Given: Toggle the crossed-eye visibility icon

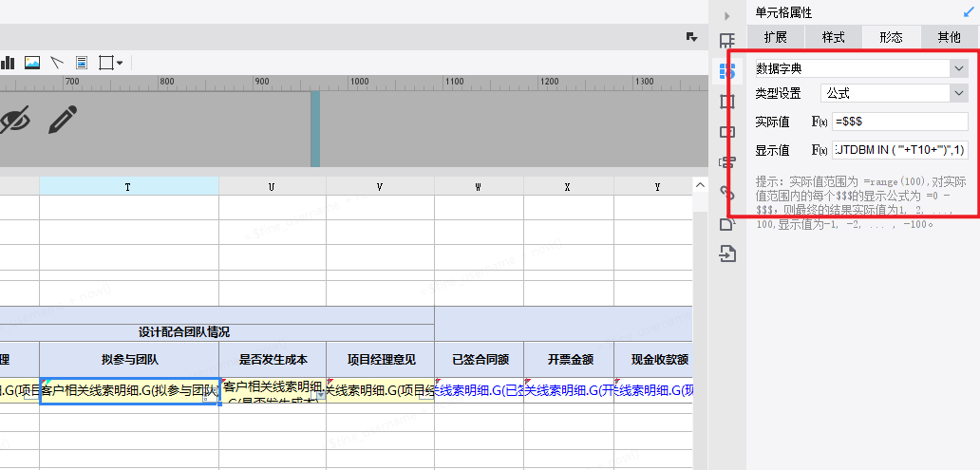Looking at the screenshot, I should tap(14, 120).
